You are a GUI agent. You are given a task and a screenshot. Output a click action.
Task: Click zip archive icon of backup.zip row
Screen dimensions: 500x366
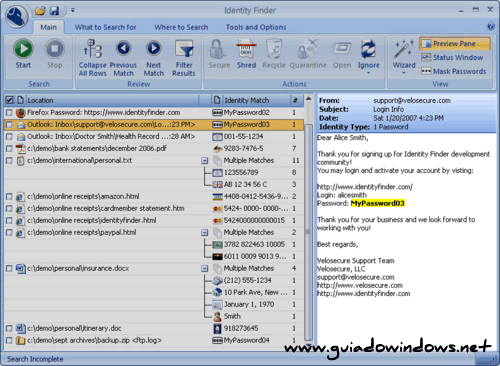[21, 340]
